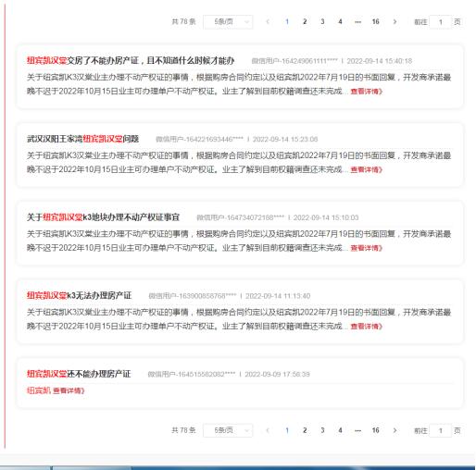Click next page arrow in top pagination
Viewport: 476px width, 470px height.
395,21
